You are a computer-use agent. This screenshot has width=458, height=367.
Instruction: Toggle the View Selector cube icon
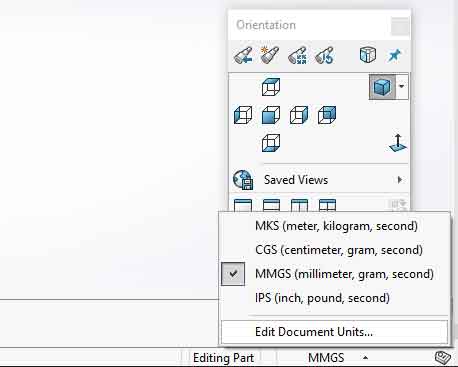pos(368,55)
